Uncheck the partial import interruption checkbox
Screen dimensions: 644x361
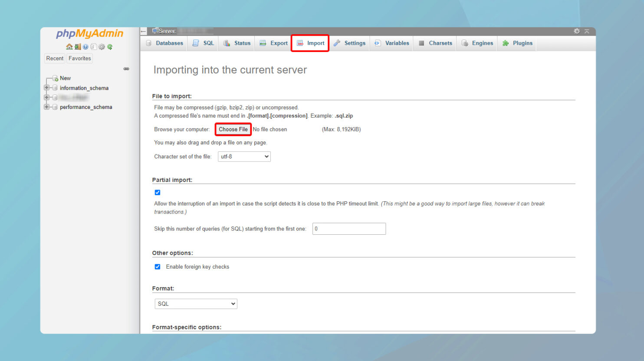pos(157,192)
